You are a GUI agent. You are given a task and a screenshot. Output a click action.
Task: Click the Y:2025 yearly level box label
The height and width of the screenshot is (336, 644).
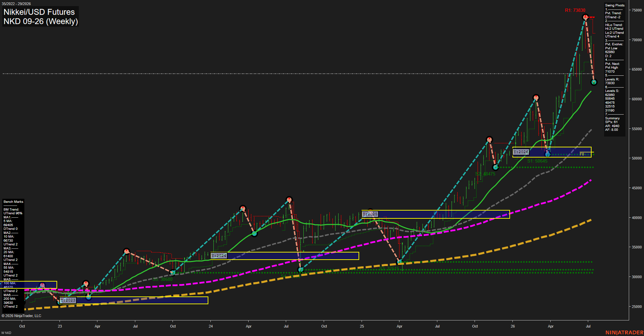click(x=370, y=214)
